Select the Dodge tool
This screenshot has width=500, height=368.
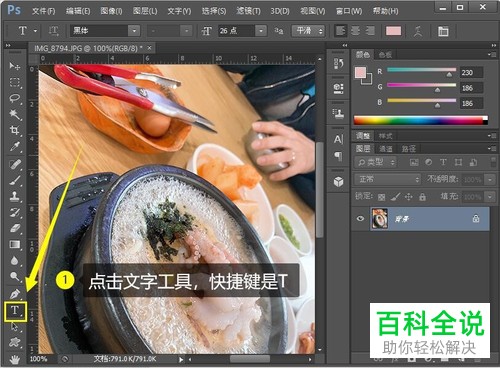(x=15, y=276)
